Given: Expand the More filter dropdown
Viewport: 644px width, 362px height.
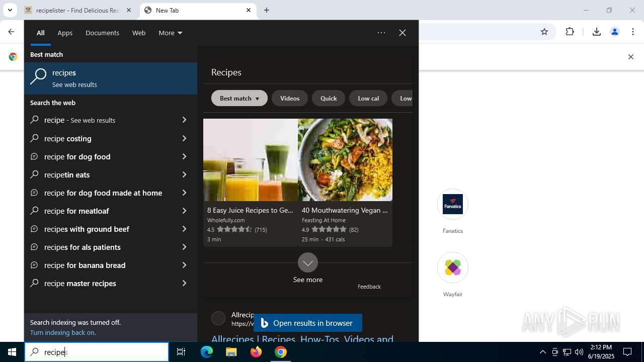Looking at the screenshot, I should tap(171, 33).
